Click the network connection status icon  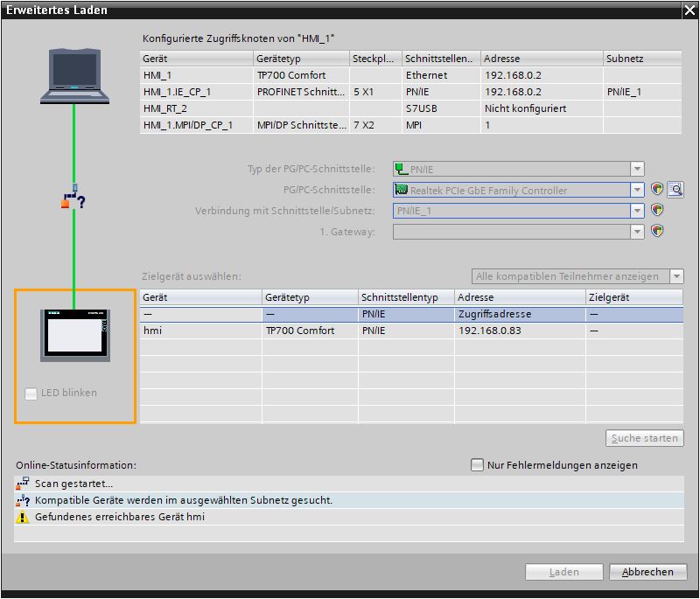pos(73,199)
